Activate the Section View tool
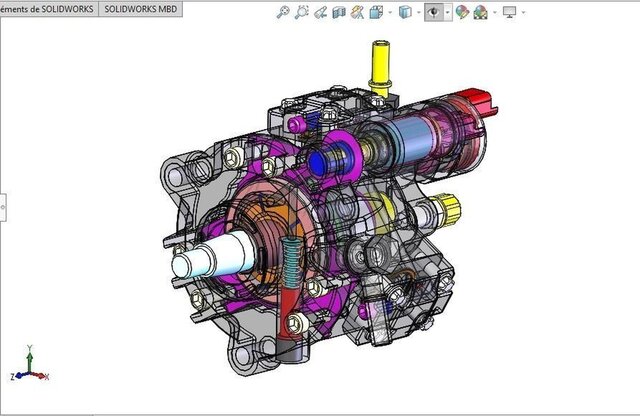The width and height of the screenshot is (640, 416). [x=338, y=12]
